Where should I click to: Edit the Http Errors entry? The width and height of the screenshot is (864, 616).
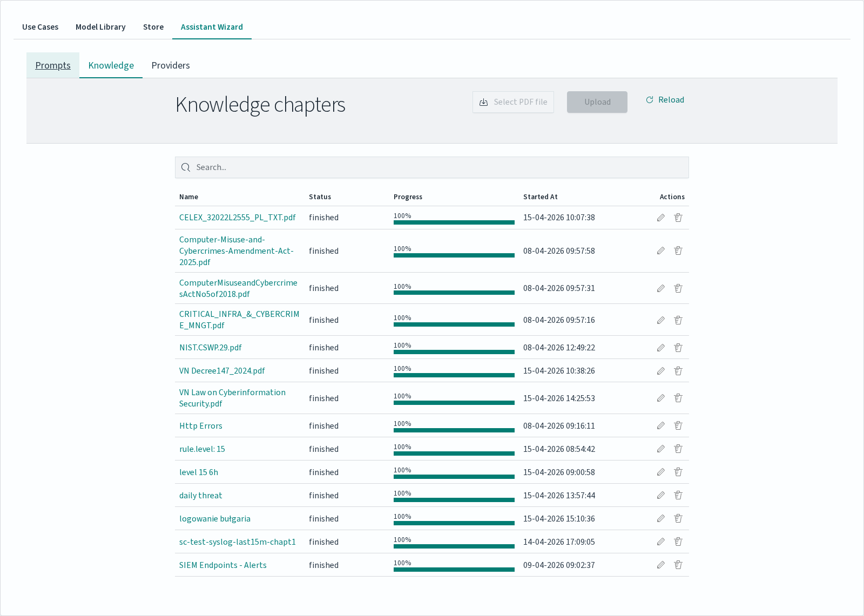[x=660, y=425]
